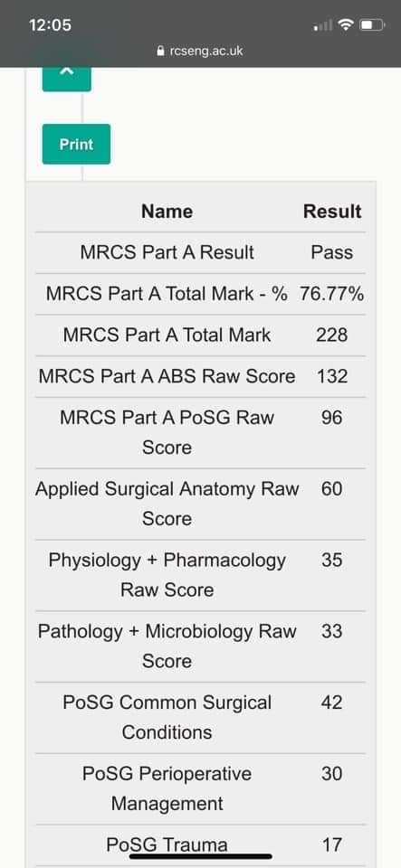Tap the cellular signal bars icon
Screen dimensions: 401x868
pyautogui.click(x=323, y=25)
